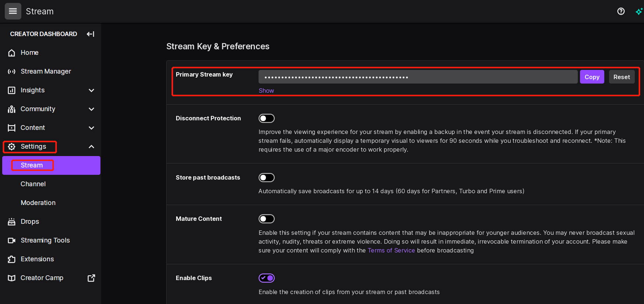644x304 pixels.
Task: Turn on Mature Content switch
Action: pos(267,219)
